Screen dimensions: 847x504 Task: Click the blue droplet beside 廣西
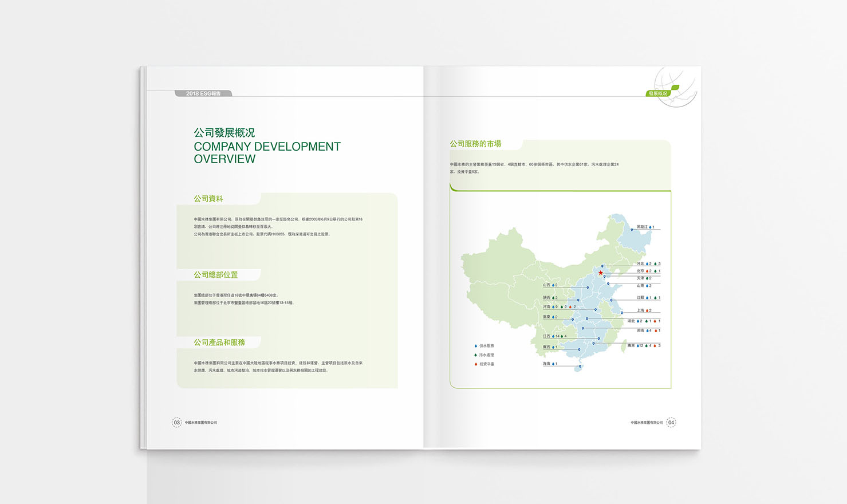553,347
